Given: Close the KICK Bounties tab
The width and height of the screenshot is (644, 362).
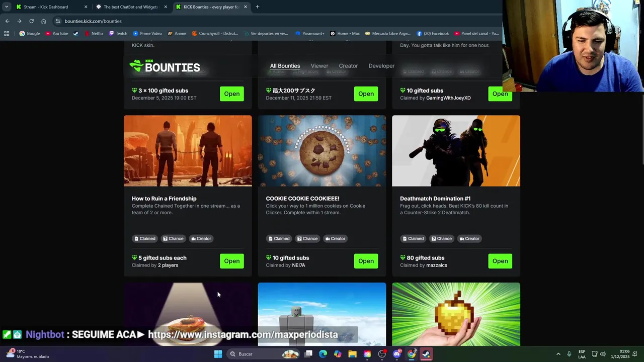Looking at the screenshot, I should click(246, 7).
